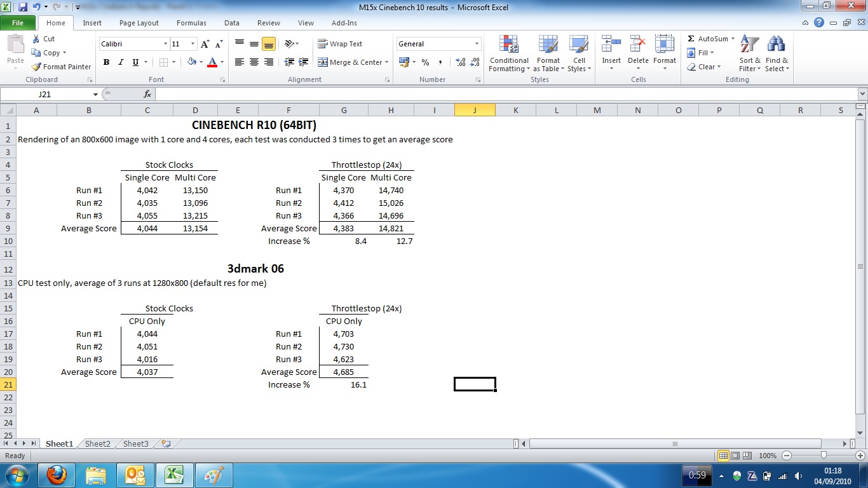The width and height of the screenshot is (868, 488).
Task: Switch to Normal view in status bar
Action: point(723,456)
